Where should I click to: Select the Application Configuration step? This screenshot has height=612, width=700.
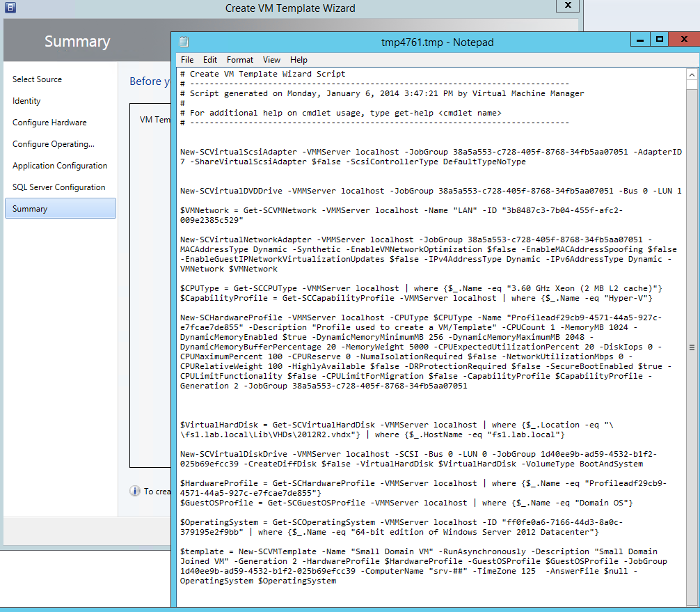60,166
